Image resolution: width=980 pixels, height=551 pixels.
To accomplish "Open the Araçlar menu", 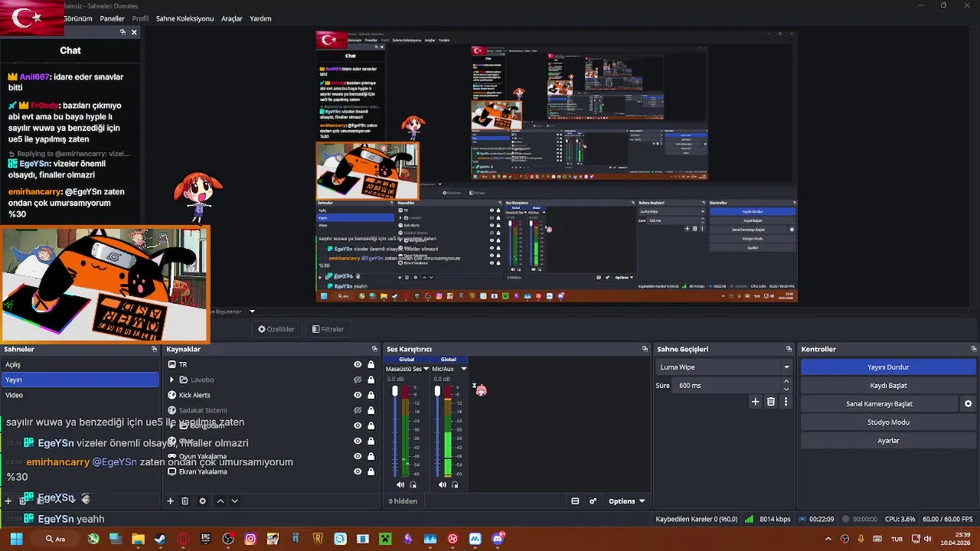I will pyautogui.click(x=232, y=18).
